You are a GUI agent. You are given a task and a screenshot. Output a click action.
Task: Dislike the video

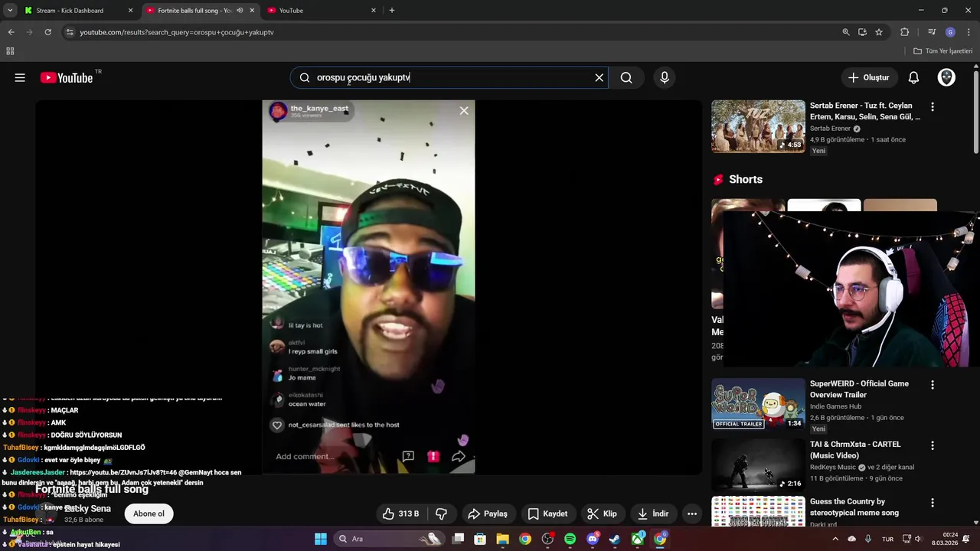coord(441,514)
